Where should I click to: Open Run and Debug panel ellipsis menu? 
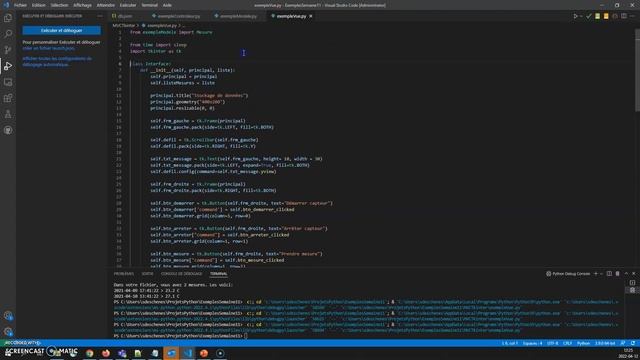coord(100,16)
